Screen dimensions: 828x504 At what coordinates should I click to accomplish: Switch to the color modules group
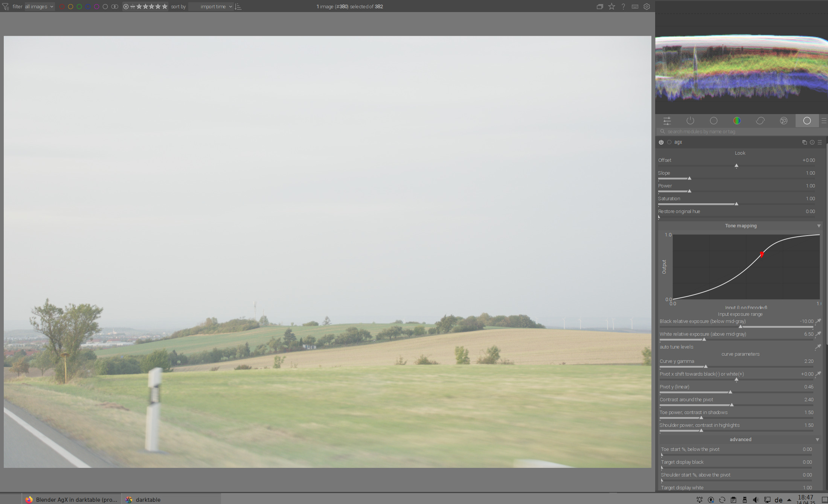click(x=737, y=121)
